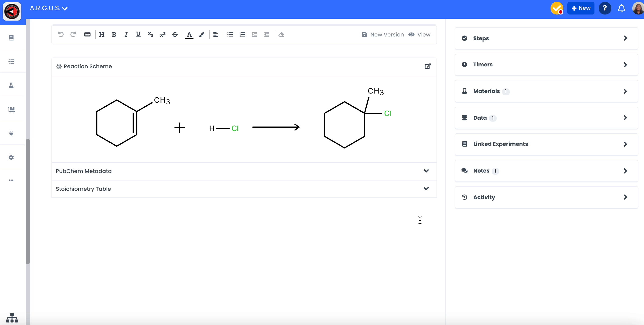
Task: Click the New button in header
Action: 580,8
